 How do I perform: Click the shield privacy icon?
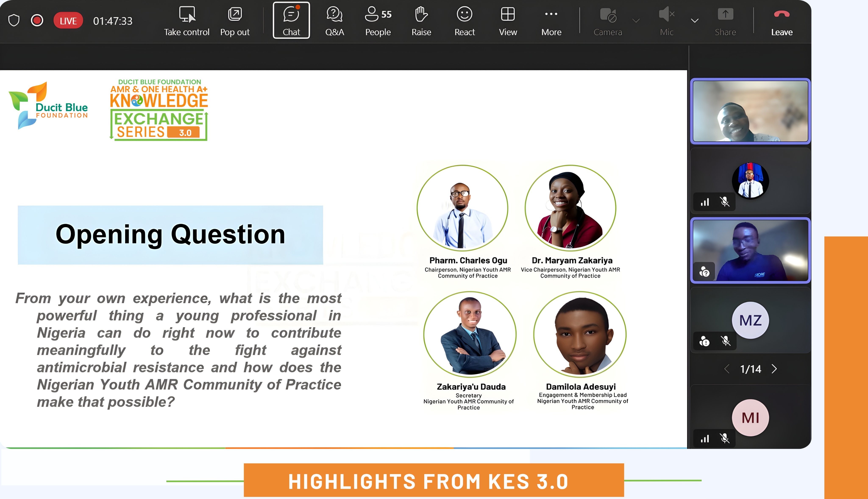[x=14, y=21]
